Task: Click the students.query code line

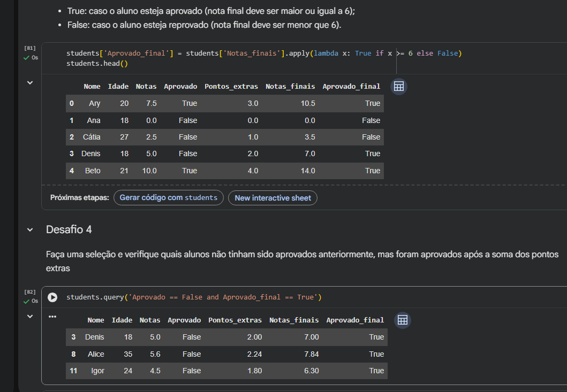Action: [194, 297]
